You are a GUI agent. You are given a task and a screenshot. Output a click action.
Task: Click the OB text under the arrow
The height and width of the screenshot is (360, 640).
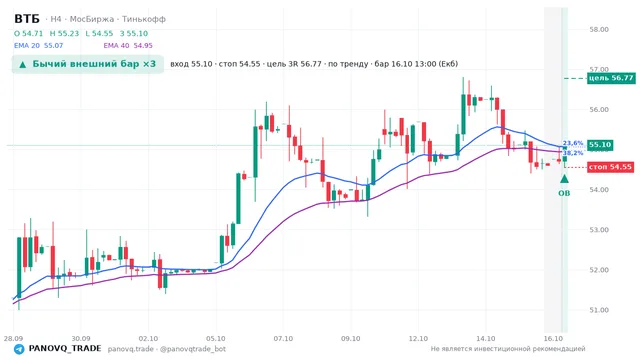[564, 193]
